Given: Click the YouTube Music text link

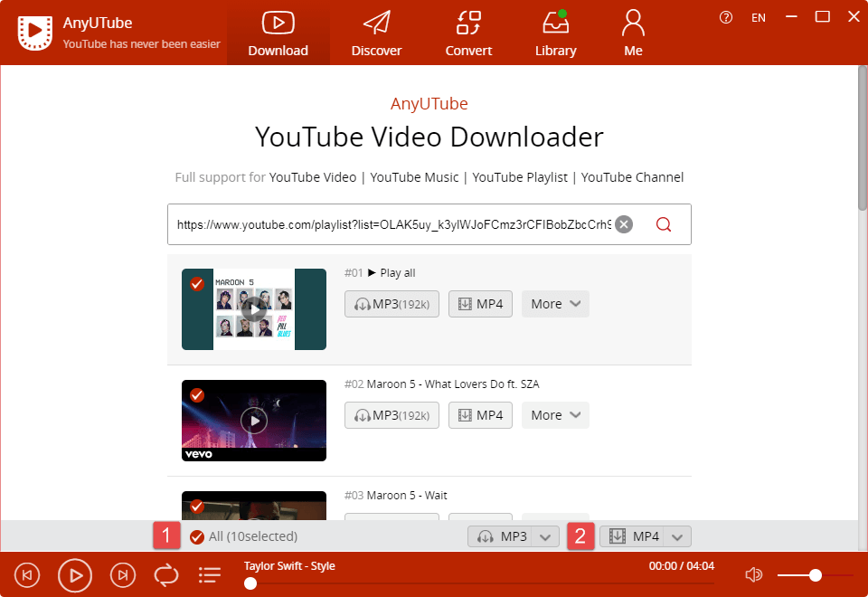Looking at the screenshot, I should pos(414,178).
